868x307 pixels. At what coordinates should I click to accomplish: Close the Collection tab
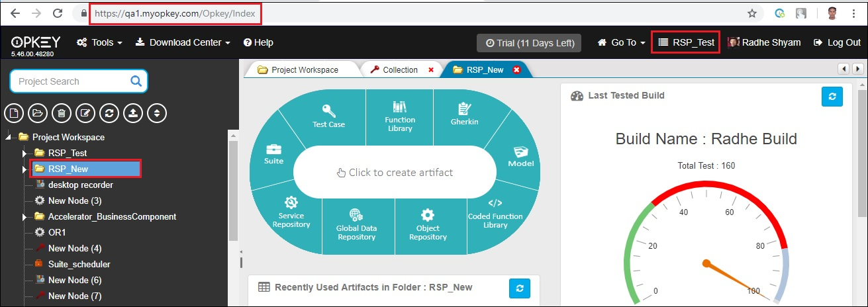coord(431,69)
